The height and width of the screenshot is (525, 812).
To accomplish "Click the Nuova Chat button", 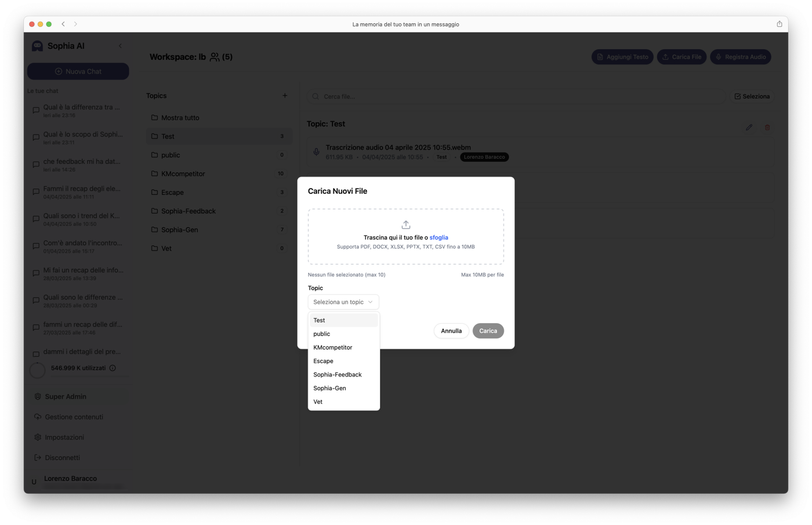I will [78, 71].
